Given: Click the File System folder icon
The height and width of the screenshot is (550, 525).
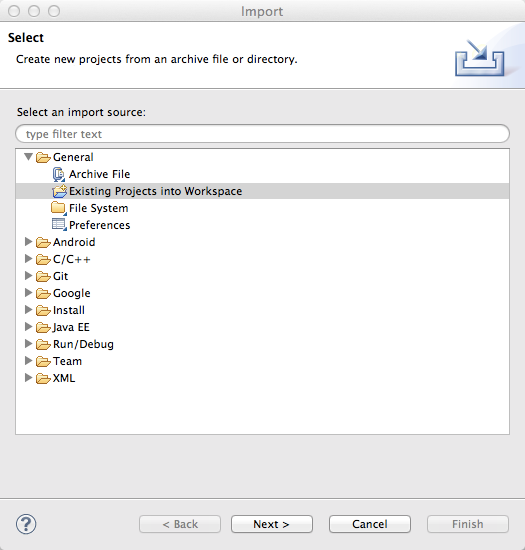Looking at the screenshot, I should pos(58,208).
